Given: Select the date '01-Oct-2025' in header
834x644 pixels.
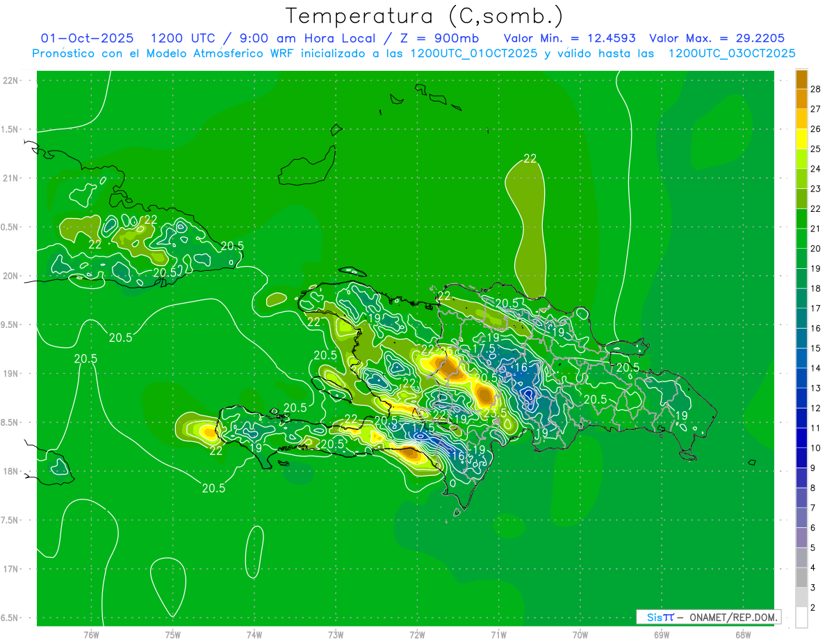Looking at the screenshot, I should [x=87, y=38].
